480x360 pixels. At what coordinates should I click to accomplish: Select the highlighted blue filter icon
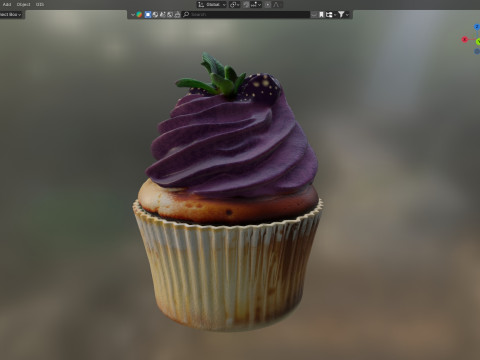(x=148, y=15)
